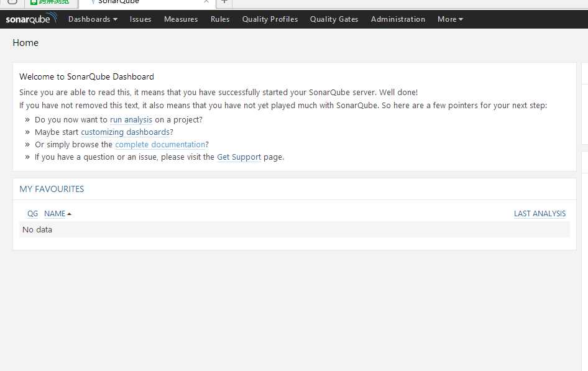The height and width of the screenshot is (371, 588).
Task: Close the SonarQube browser tab
Action: [x=206, y=2]
